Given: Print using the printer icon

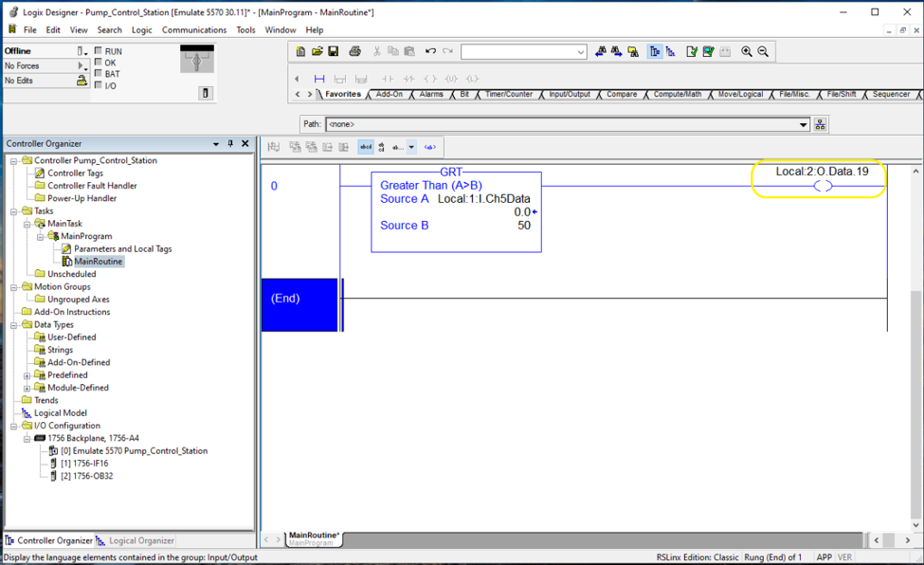Looking at the screenshot, I should tap(354, 52).
